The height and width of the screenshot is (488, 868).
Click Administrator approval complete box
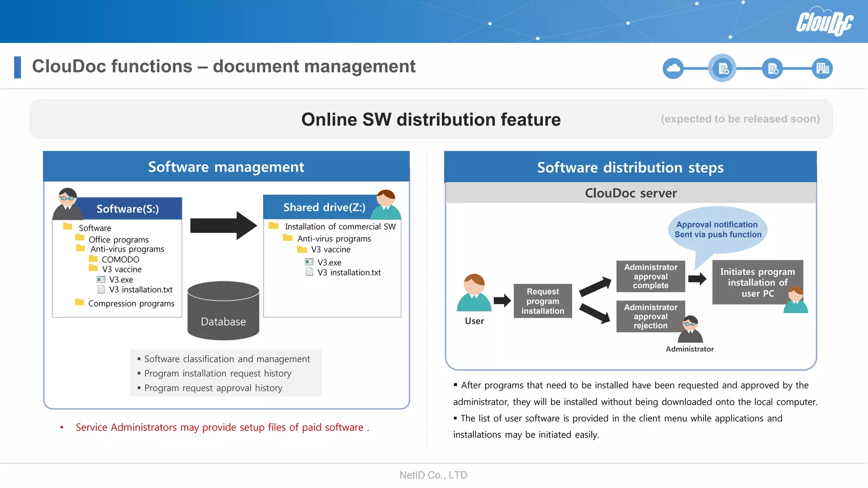tap(650, 276)
